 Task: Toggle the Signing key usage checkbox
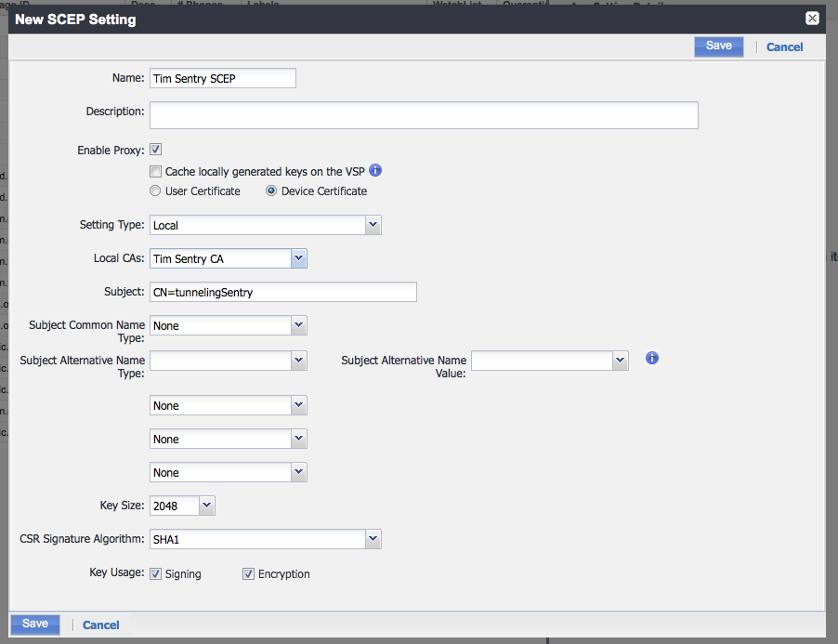tap(156, 574)
